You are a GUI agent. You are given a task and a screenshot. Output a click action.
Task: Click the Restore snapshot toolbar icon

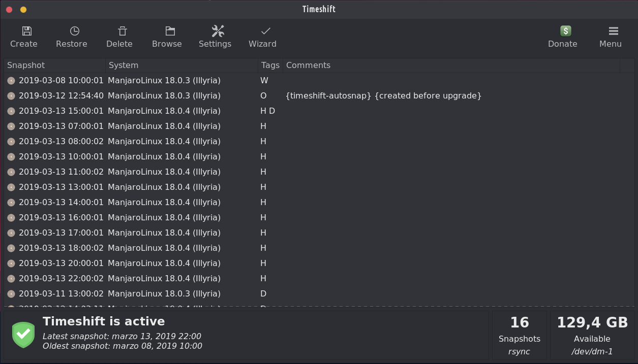click(75, 31)
